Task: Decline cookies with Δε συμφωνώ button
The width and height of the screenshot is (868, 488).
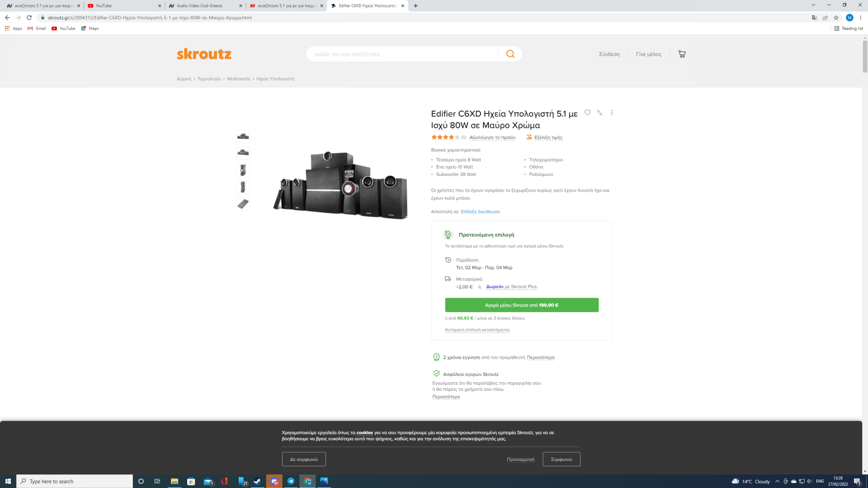Action: pyautogui.click(x=304, y=459)
